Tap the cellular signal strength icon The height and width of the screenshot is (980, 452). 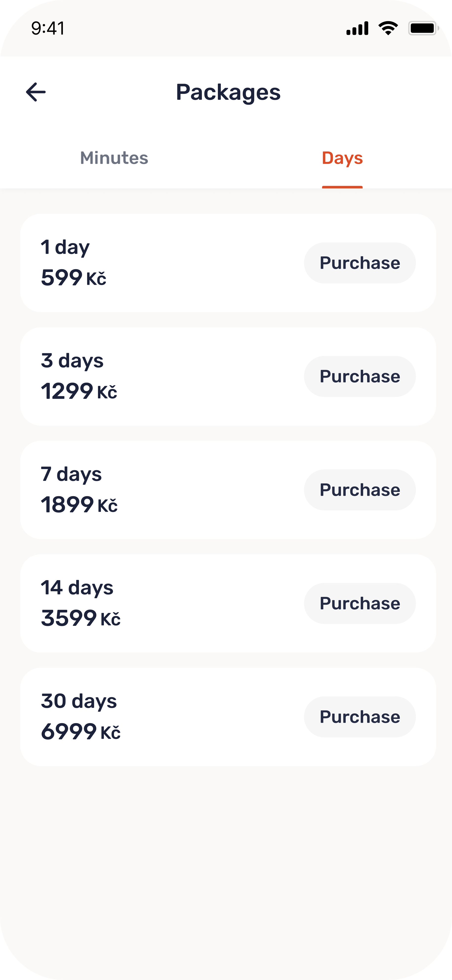click(357, 29)
